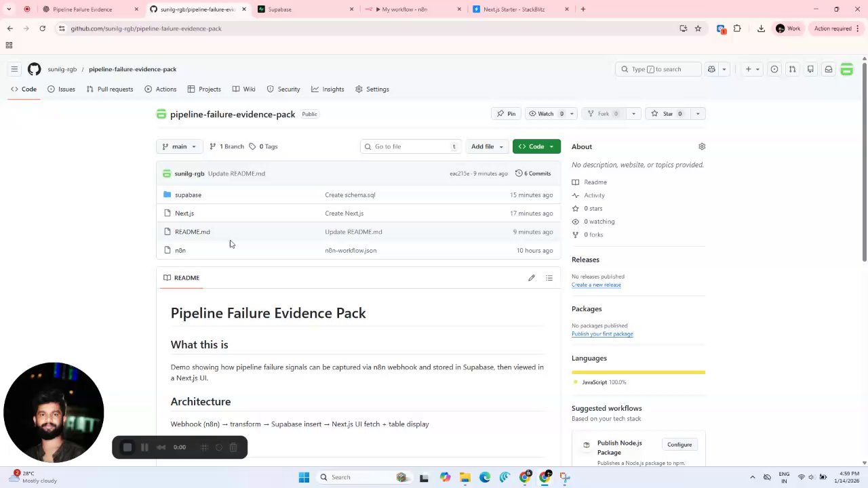
Task: Open the supabase folder
Action: pos(188,195)
